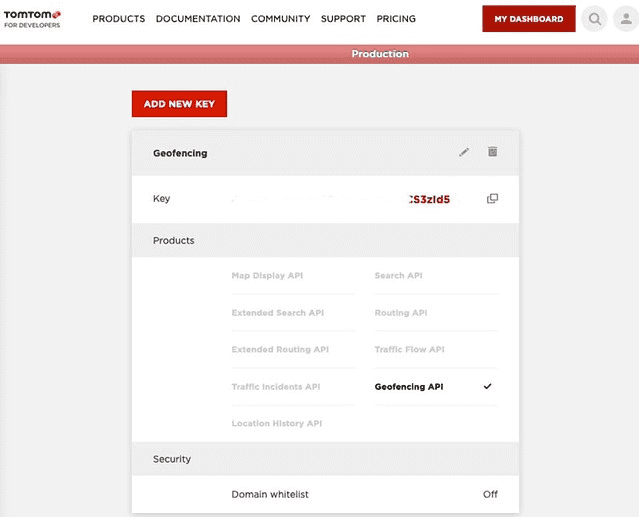The width and height of the screenshot is (639, 517).
Task: Delete the Geofencing key via trash icon
Action: 492,152
